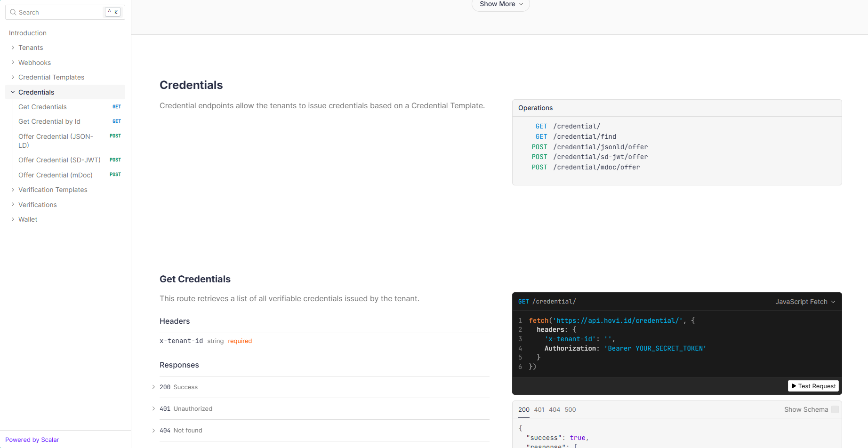Select the 500 response example tab
868x448 pixels.
[x=570, y=409]
